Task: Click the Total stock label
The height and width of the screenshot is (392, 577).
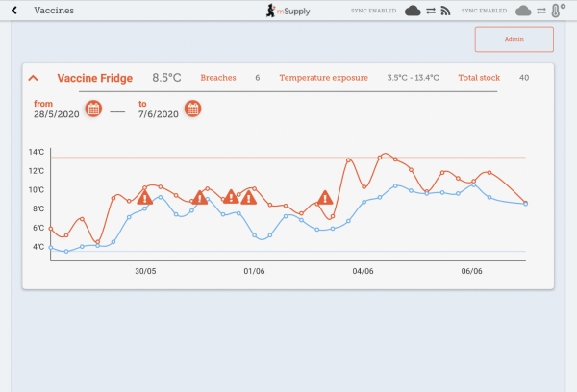Action: pyautogui.click(x=480, y=78)
